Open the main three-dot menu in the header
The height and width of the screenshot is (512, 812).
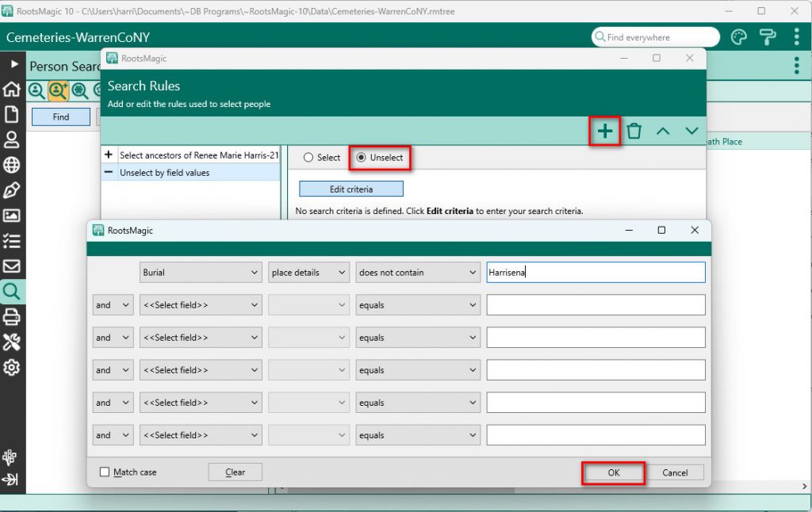796,37
